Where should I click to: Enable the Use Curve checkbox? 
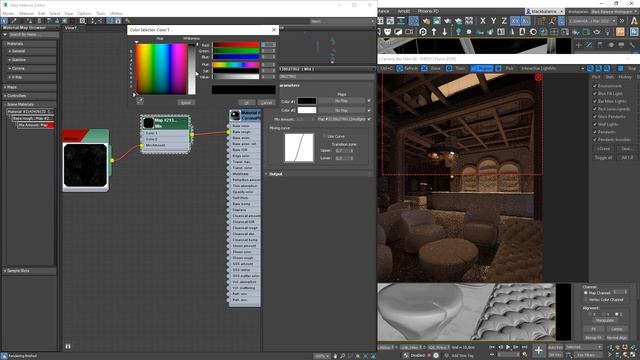324,136
